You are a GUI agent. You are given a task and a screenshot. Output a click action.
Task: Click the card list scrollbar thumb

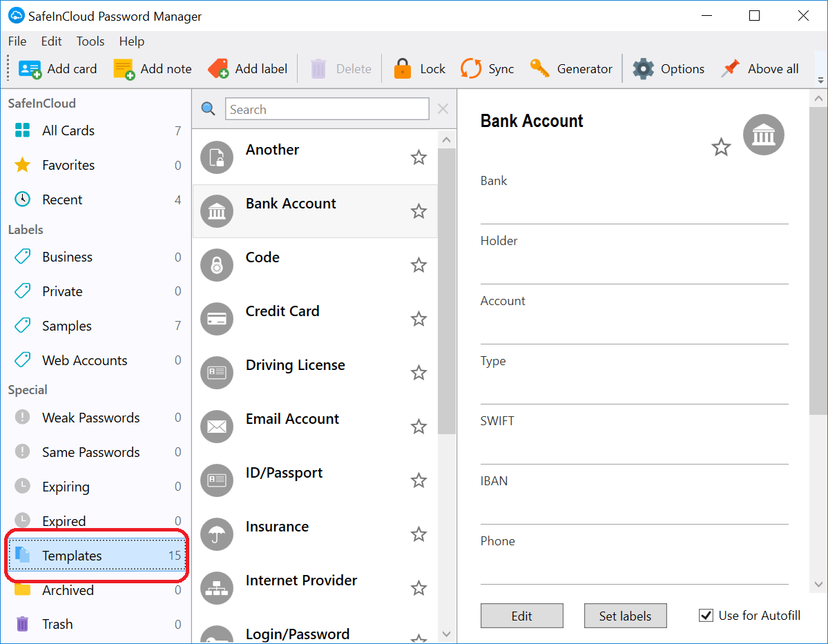(447, 291)
